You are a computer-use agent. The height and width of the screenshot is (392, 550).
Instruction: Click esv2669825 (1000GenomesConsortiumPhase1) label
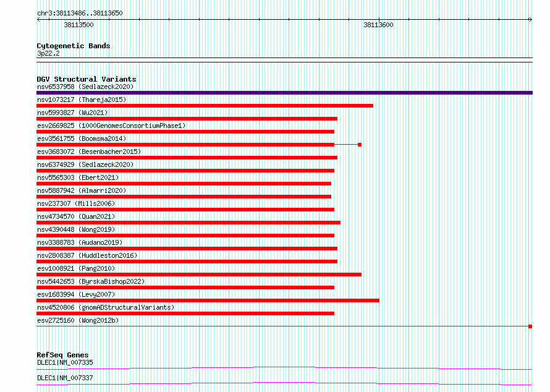coord(111,126)
